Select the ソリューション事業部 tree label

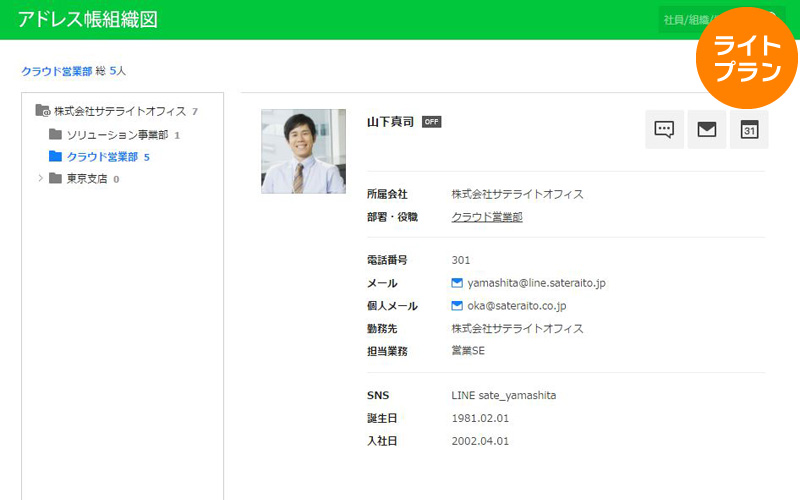point(117,134)
